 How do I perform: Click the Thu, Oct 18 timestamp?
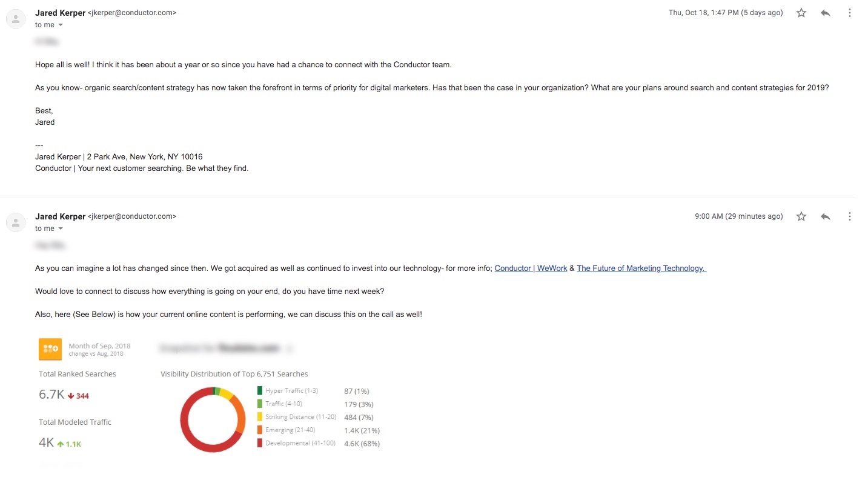[x=726, y=13]
